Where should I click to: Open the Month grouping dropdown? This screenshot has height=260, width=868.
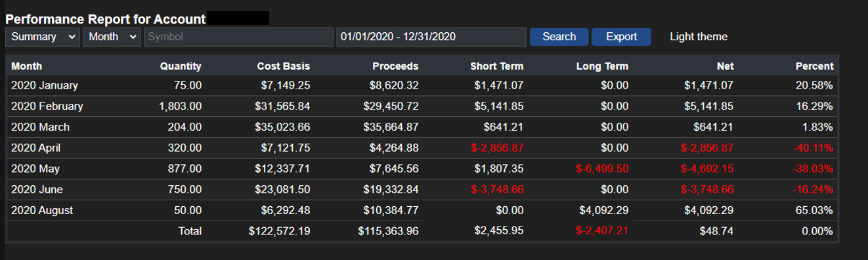[112, 37]
